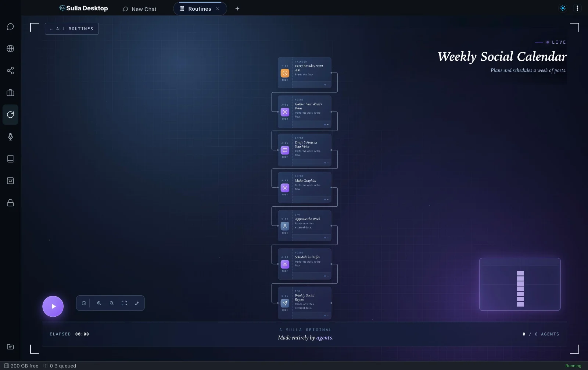Screen dimensions: 588x370
Task: Click the Draft 5 Posts in Your Voice node
Action: [305, 150]
